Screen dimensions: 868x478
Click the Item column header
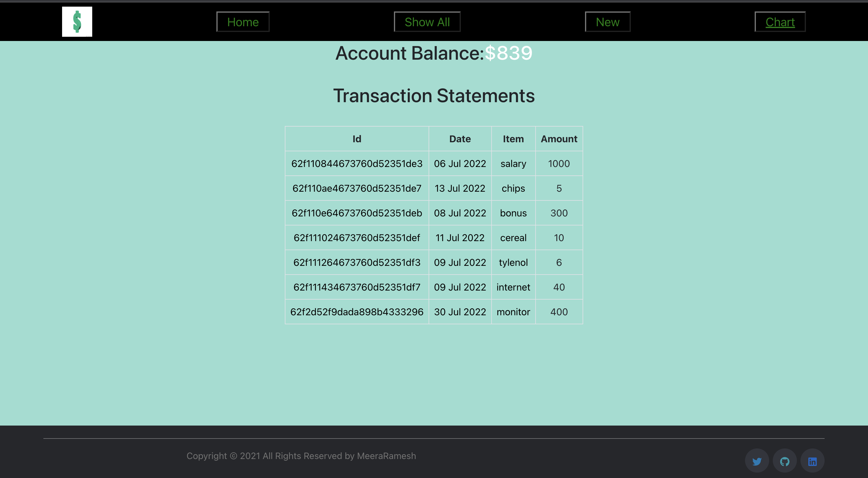[x=513, y=138]
